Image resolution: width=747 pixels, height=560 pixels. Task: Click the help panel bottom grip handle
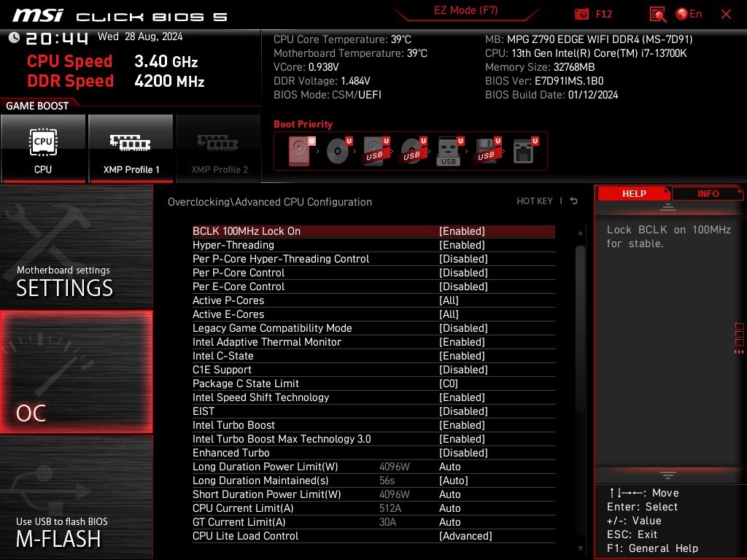pos(668,475)
